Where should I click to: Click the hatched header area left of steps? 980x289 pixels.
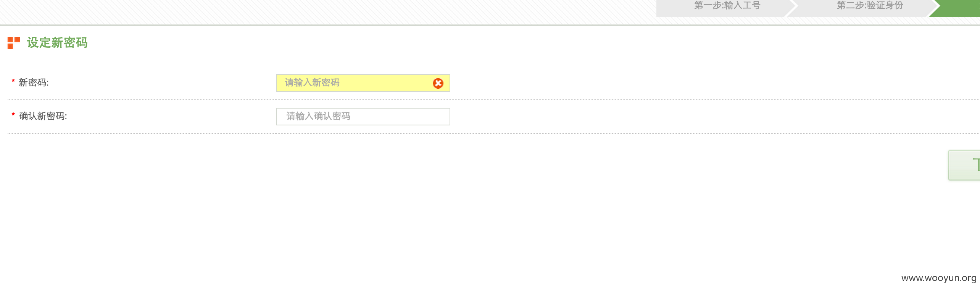(x=328, y=11)
